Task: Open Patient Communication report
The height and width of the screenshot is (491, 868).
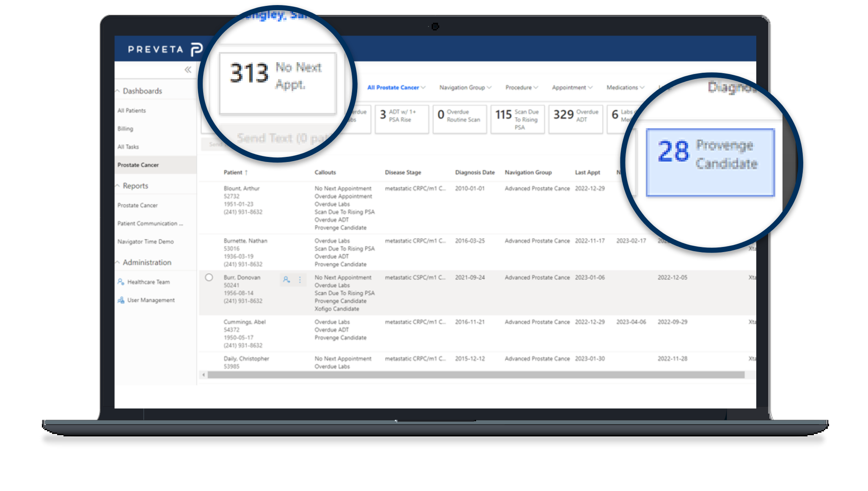Action: [x=150, y=223]
